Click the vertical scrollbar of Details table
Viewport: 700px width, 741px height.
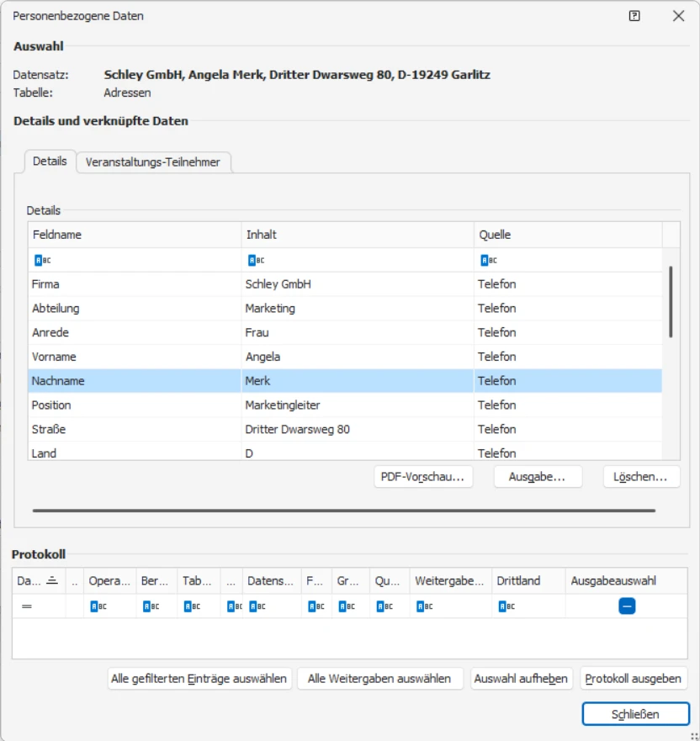671,303
